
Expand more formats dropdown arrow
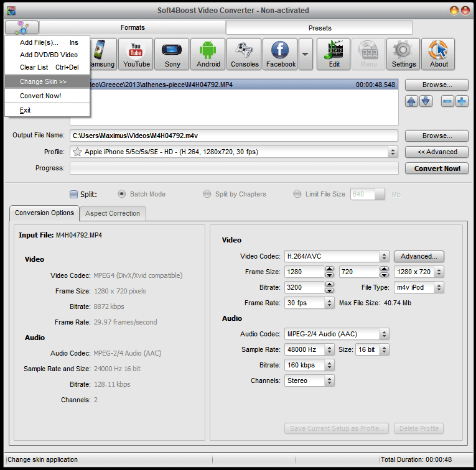coord(306,54)
